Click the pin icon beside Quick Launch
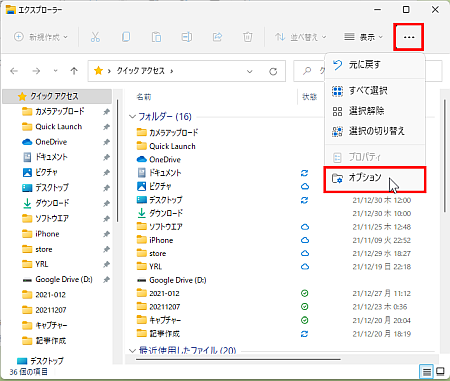 click(x=106, y=127)
